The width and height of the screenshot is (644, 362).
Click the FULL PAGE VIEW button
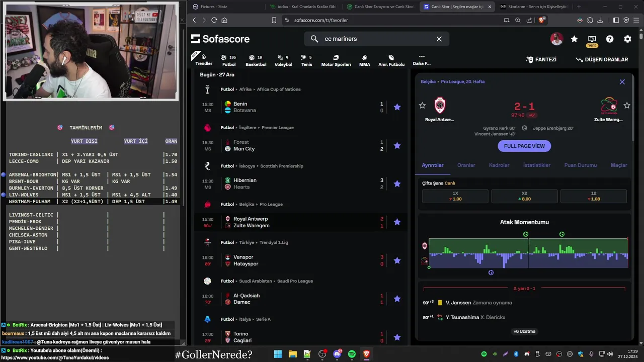coord(524,146)
